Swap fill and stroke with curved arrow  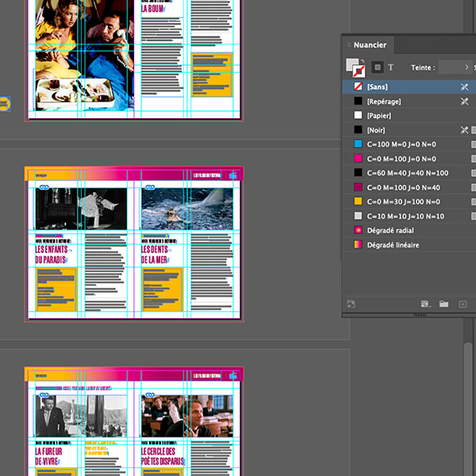point(363,61)
